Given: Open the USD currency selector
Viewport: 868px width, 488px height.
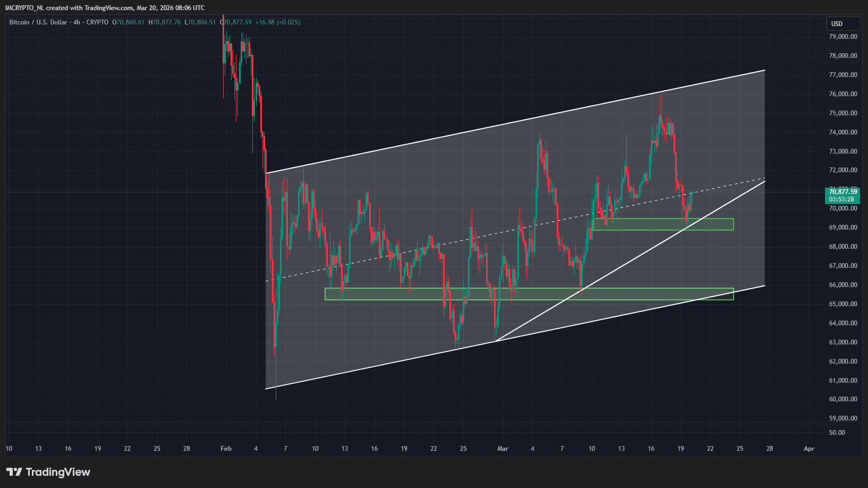Looking at the screenshot, I should coord(843,24).
